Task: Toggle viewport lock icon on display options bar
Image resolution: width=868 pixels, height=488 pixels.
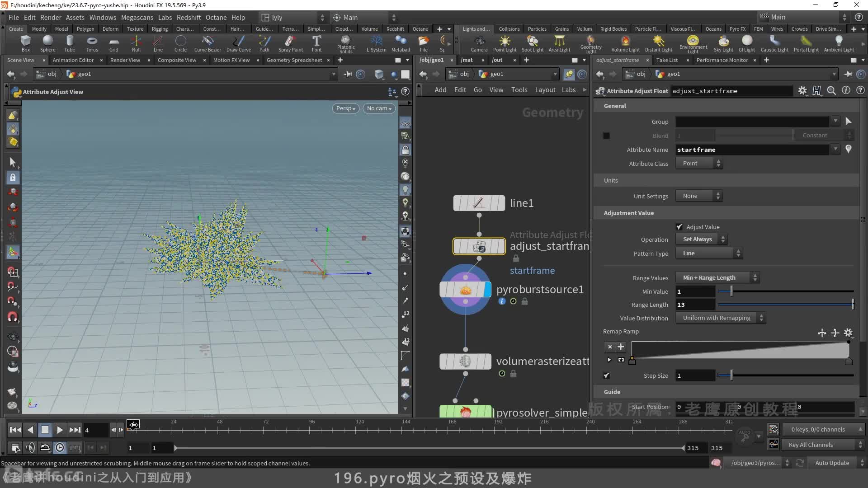Action: tap(406, 150)
